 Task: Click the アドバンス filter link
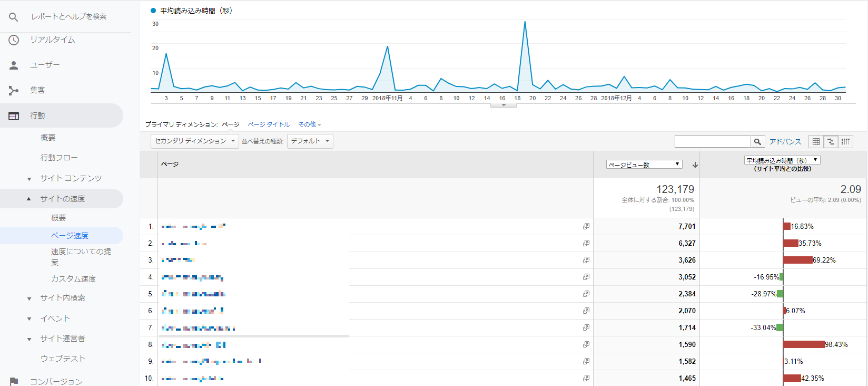tap(785, 141)
